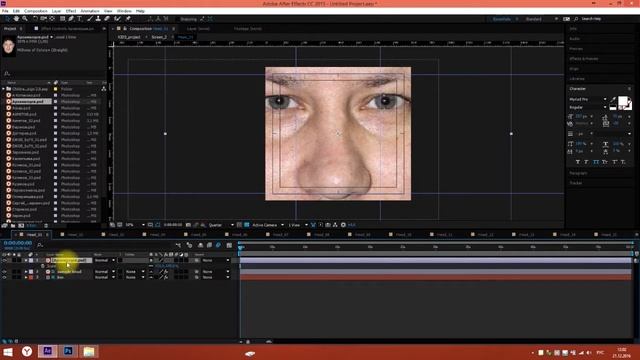Go to KIDS_project in viewer breadcrumb
The image size is (640, 360).
point(129,37)
